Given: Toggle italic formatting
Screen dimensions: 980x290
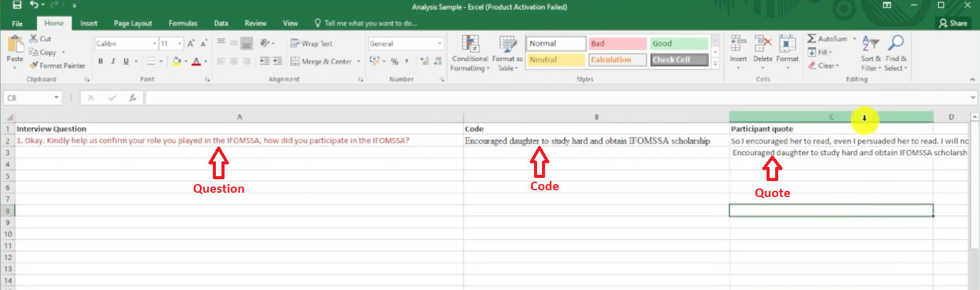Looking at the screenshot, I should [x=113, y=62].
